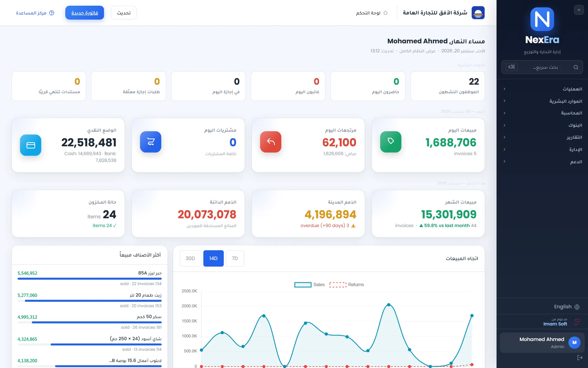This screenshot has height=368, width=588.
Task: Click the ⌘K shortcut badge
Action: tap(512, 67)
